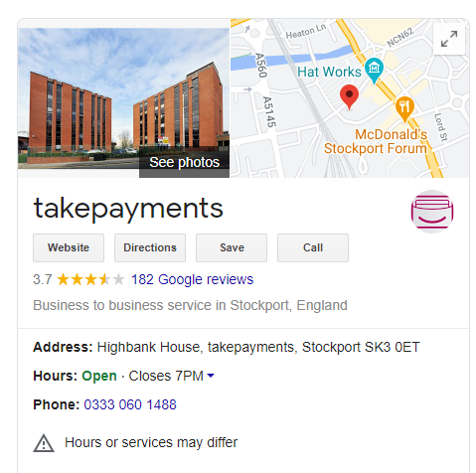Viewport: 476px width, 473px height.
Task: Click the warning triangle icon
Action: (x=44, y=443)
